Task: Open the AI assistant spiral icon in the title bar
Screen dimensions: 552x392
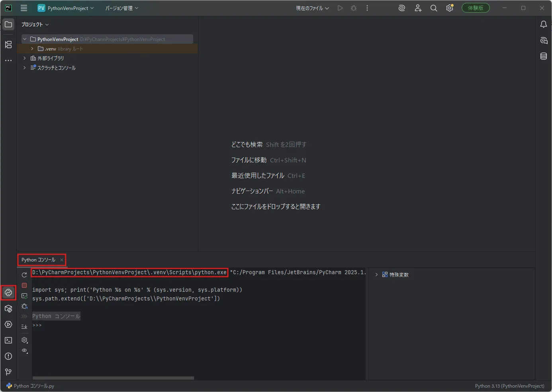Action: [x=402, y=8]
